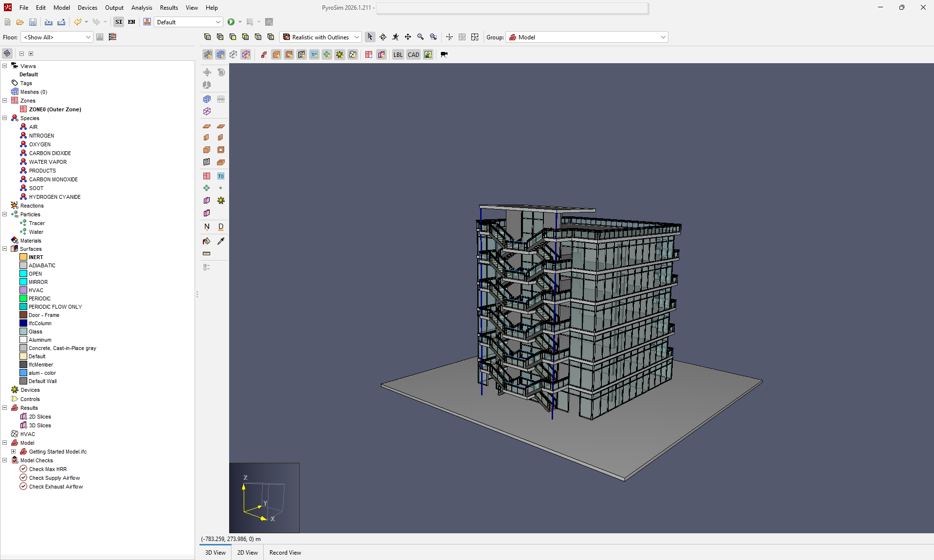Click the Define Floor Locations icon
This screenshot has height=560, width=934.
click(x=112, y=37)
